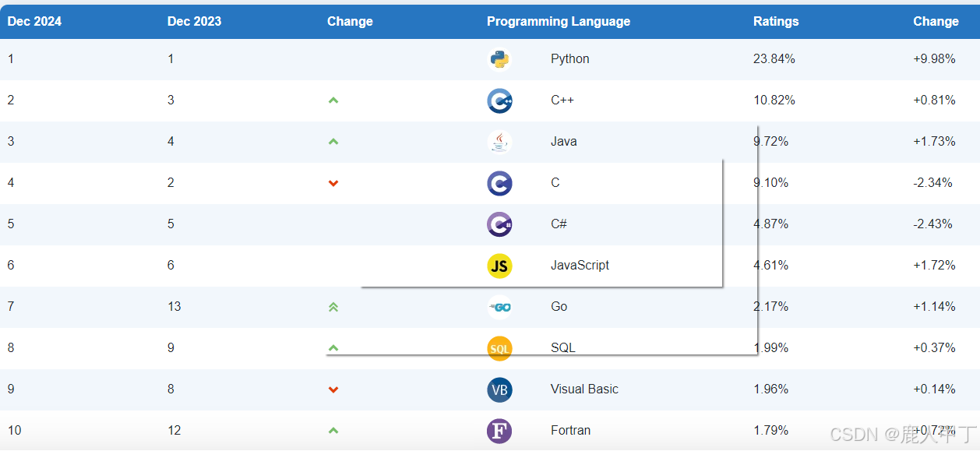Click the Python logo icon
Screen dimensions: 980x451
pyautogui.click(x=499, y=58)
